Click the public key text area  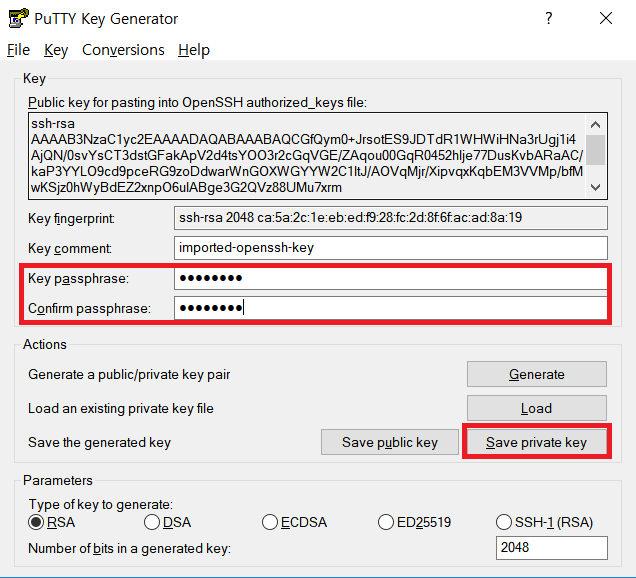tap(307, 156)
